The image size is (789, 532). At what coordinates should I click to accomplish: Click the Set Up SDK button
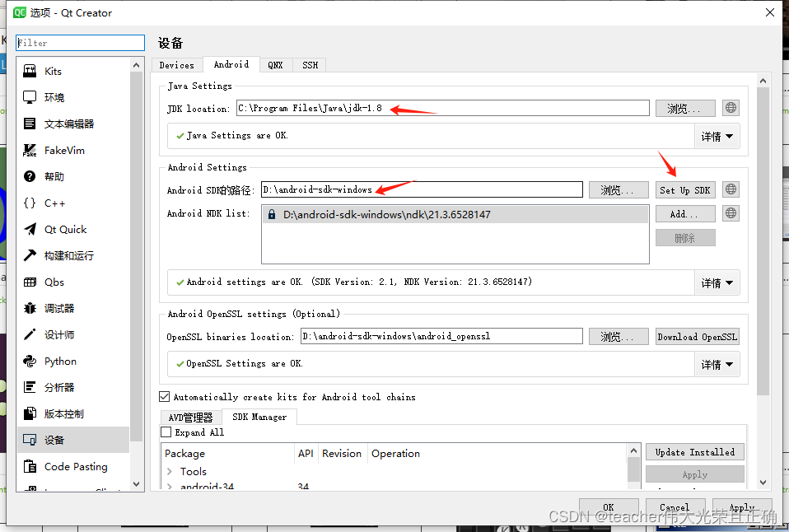[685, 189]
